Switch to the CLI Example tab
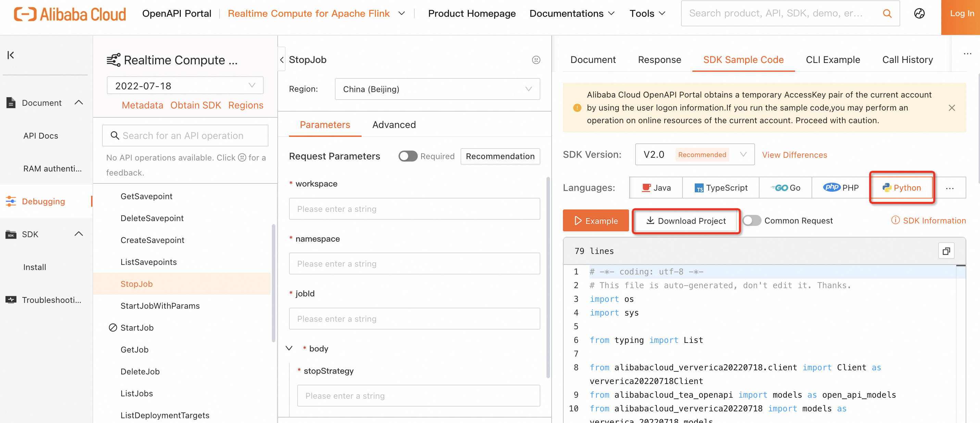 [x=832, y=60]
